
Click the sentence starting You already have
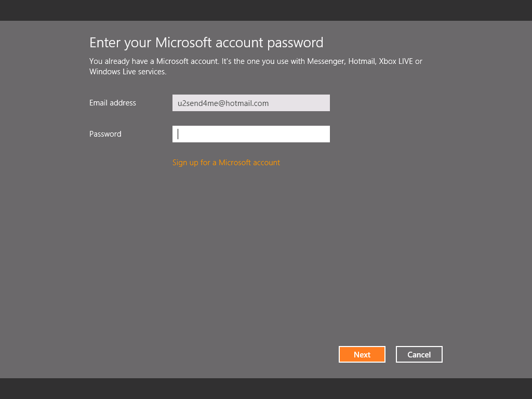tap(154, 61)
